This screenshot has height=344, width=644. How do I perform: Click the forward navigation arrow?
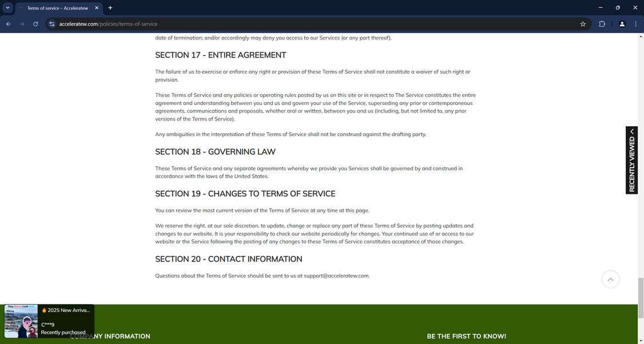click(x=22, y=24)
